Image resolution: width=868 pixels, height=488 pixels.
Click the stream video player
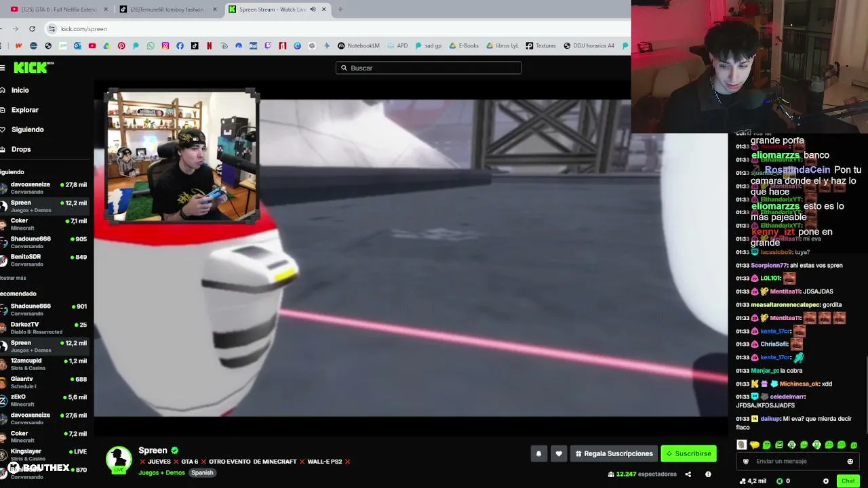(410, 258)
